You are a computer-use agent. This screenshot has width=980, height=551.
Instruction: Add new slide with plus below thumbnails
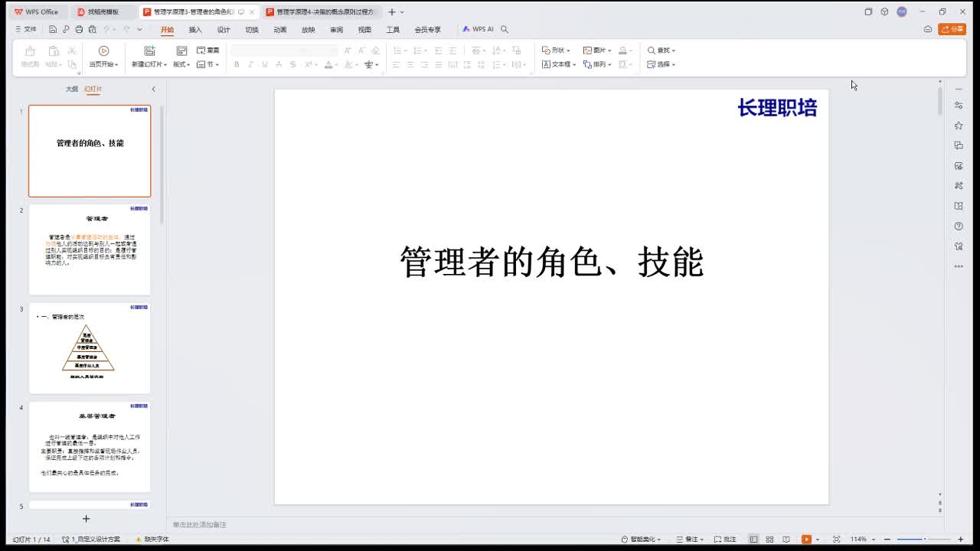pos(86,519)
